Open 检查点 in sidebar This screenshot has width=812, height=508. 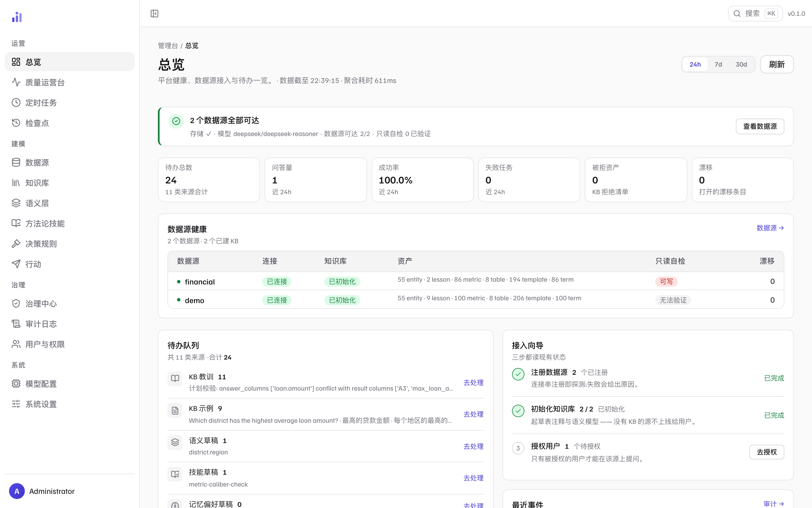pyautogui.click(x=69, y=123)
